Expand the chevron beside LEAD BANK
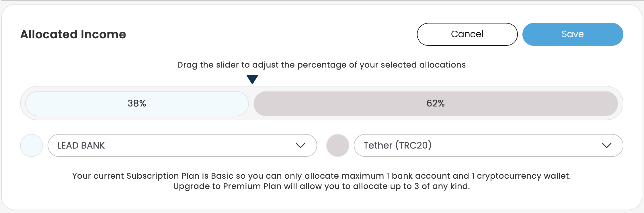This screenshot has height=213, width=644. point(300,145)
